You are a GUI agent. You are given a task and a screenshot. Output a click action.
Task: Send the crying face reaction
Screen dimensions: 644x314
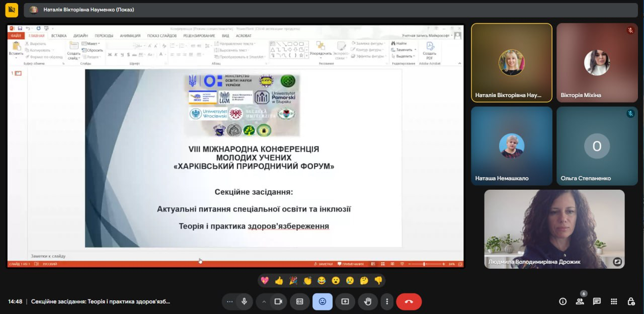[350, 280]
